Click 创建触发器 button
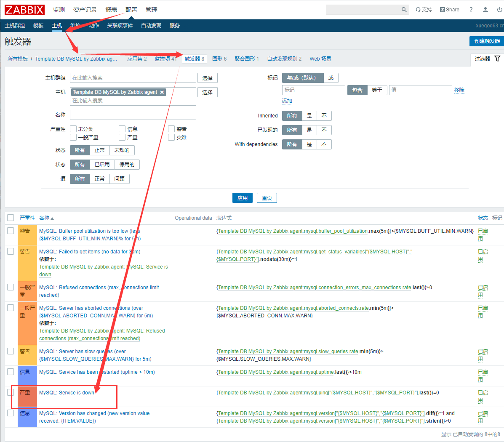 tap(487, 41)
